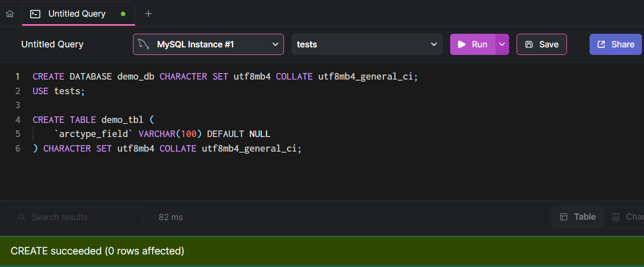The height and width of the screenshot is (267, 644).
Task: Click the Share button label
Action: point(623,44)
